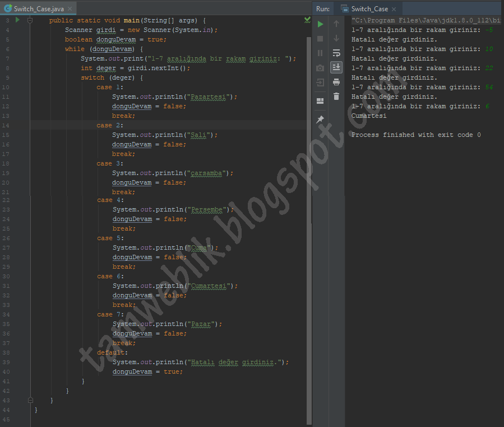Viewport: 504px width, 427px height.
Task: Close the Switch_Case Run tab
Action: 394,9
